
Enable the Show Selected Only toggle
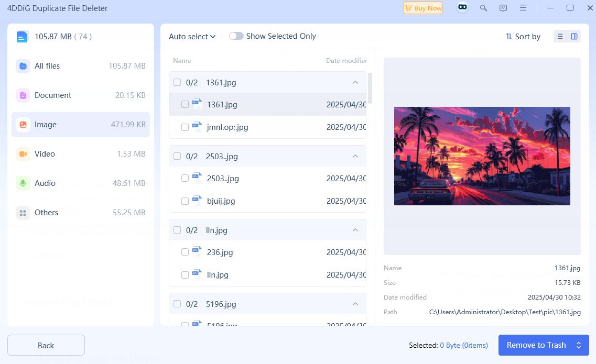236,36
